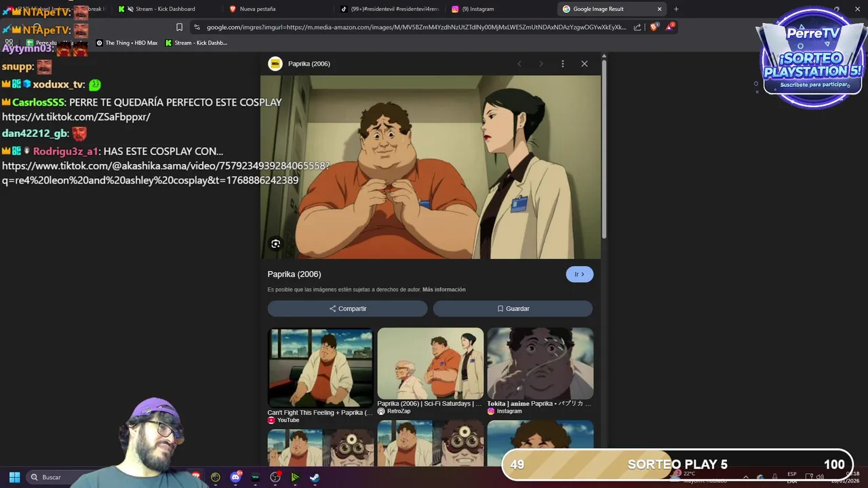Viewport: 868px width, 488px height.
Task: Open the three-dot menu in the image viewer
Action: [x=562, y=64]
